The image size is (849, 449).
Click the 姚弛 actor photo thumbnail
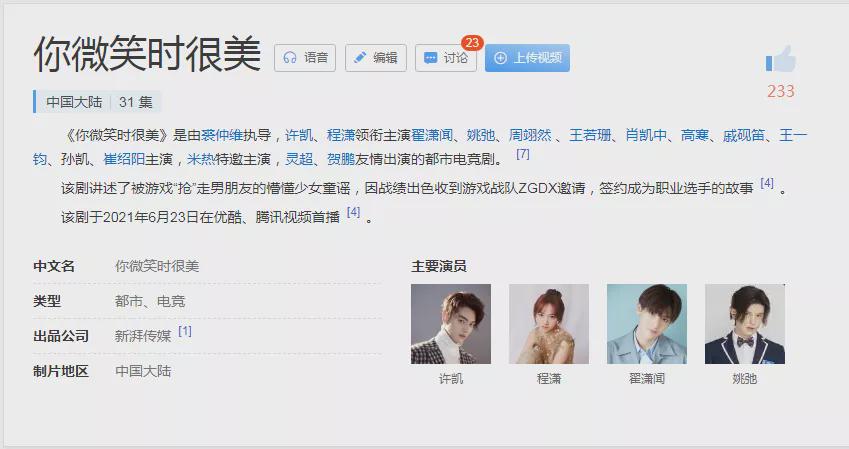click(745, 324)
